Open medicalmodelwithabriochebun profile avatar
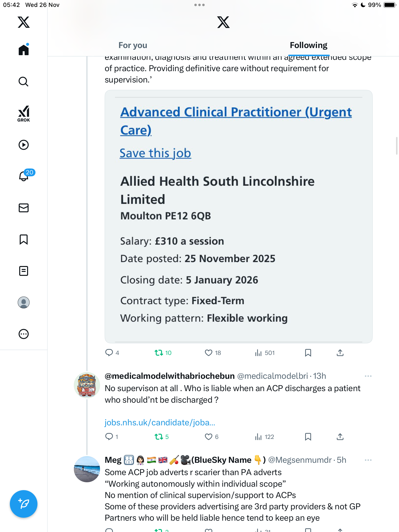The height and width of the screenshot is (532, 399). [x=87, y=385]
